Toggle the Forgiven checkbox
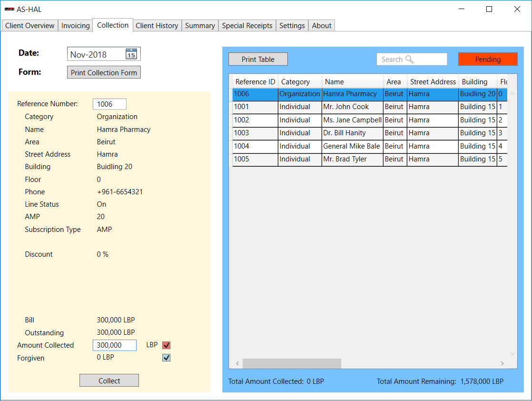The width and height of the screenshot is (532, 401). 166,358
